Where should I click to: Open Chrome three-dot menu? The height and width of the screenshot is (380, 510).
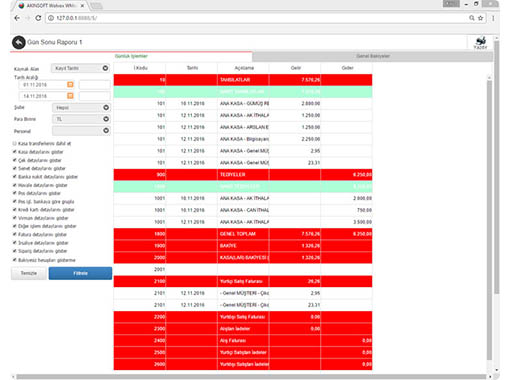click(x=493, y=18)
